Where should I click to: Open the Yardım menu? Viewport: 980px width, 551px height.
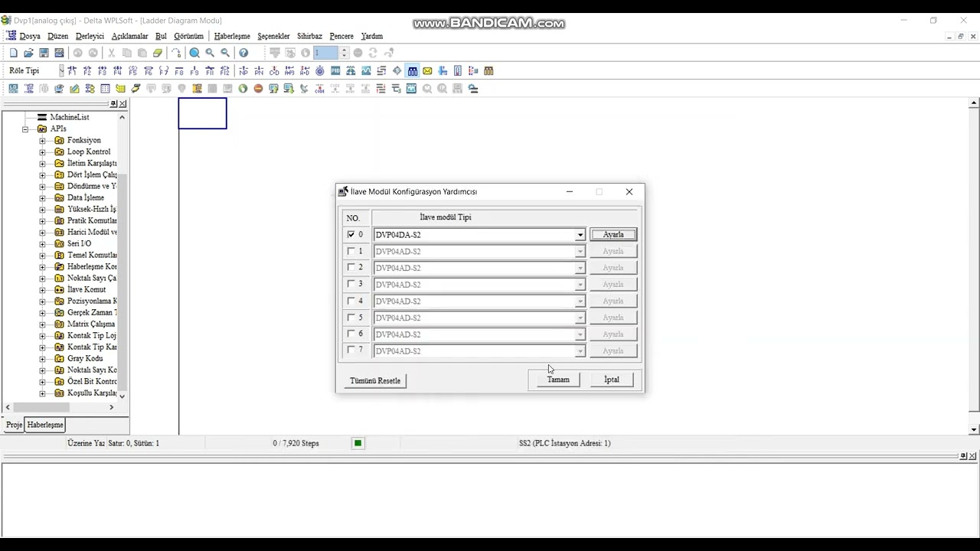tap(371, 36)
